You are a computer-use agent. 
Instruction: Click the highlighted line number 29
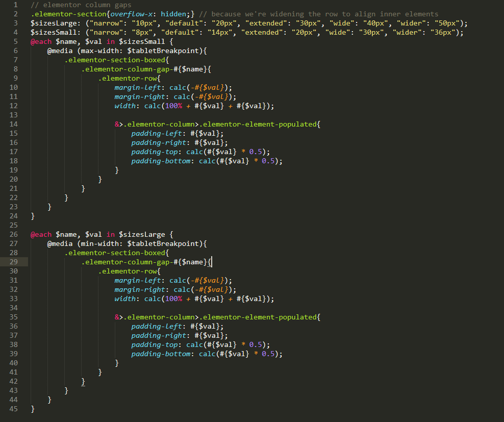[14, 262]
